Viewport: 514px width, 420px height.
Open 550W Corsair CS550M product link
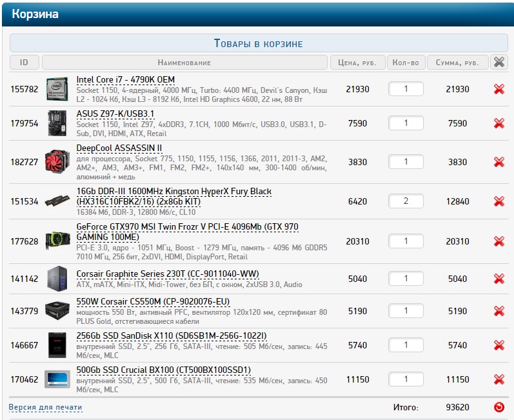(153, 301)
